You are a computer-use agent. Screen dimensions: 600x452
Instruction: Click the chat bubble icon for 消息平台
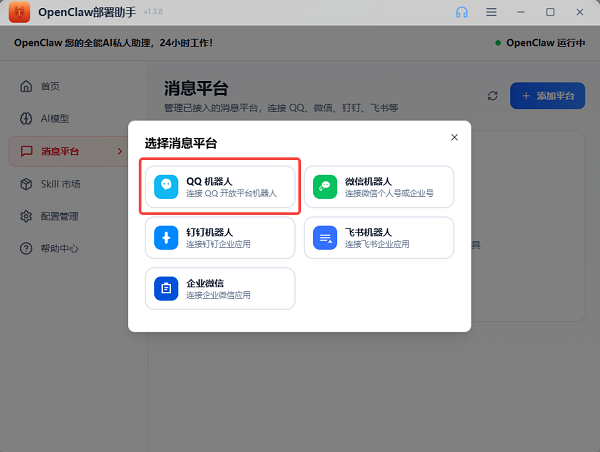click(x=26, y=151)
